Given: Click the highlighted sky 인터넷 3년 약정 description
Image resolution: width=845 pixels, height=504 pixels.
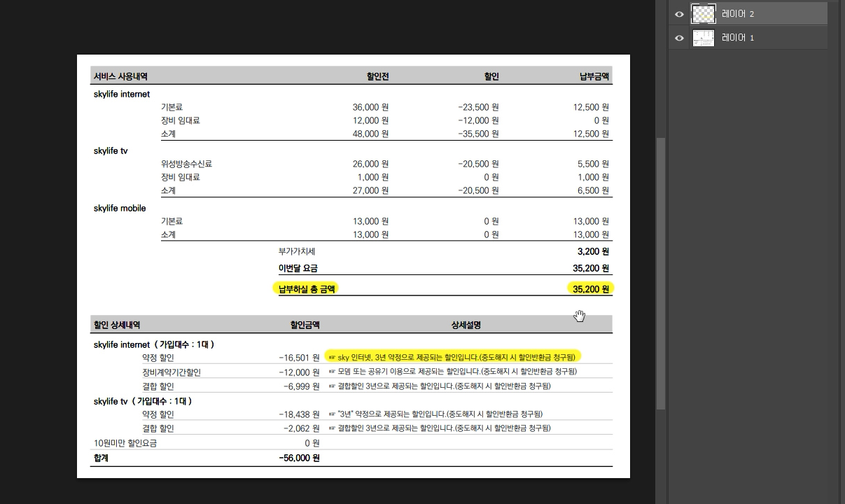Looking at the screenshot, I should [454, 358].
